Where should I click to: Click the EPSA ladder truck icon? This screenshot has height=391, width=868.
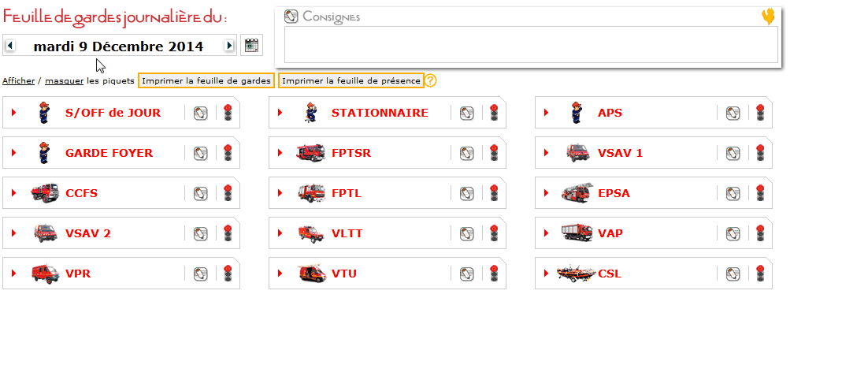(x=577, y=192)
